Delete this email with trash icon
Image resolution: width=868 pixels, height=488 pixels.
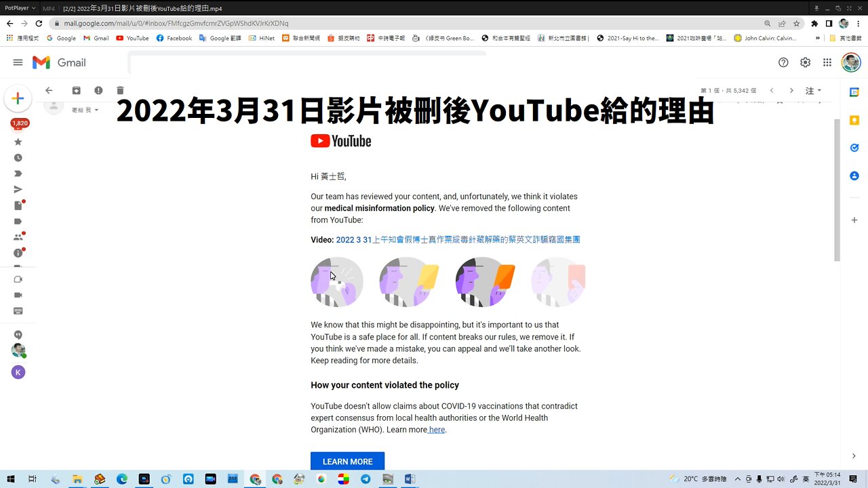(x=120, y=90)
